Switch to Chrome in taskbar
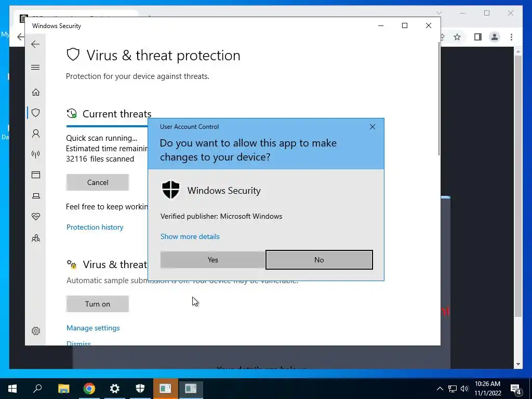 (x=89, y=389)
